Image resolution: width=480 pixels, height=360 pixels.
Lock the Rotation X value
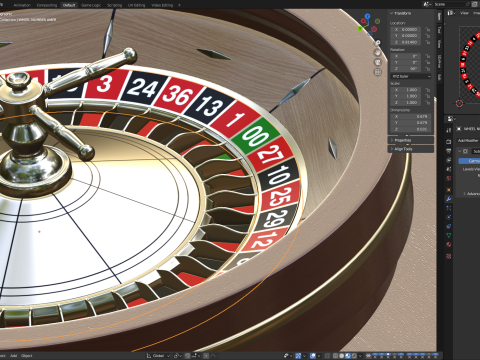click(428, 56)
